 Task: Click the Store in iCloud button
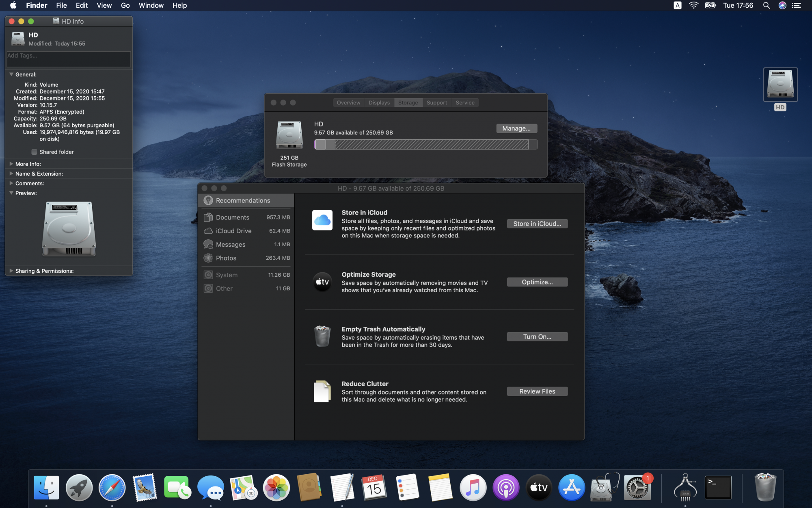(537, 224)
